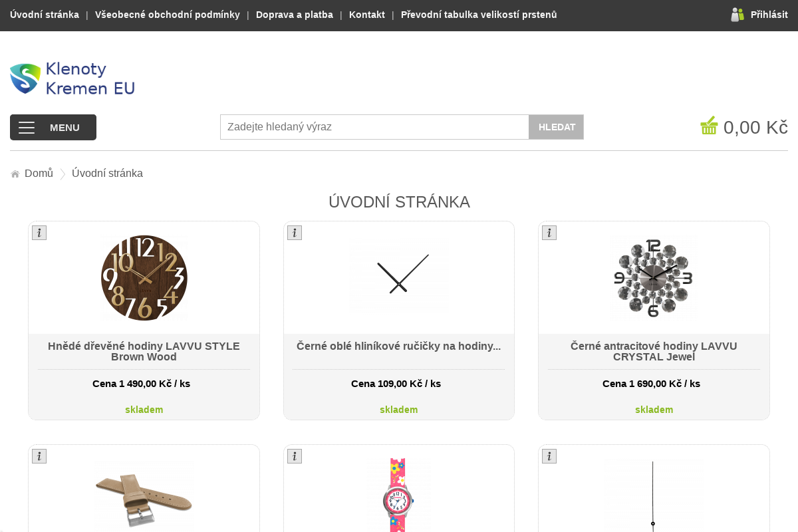Viewport: 798px width, 532px height.
Task: Open info icon on the pink children's watch
Action: pyautogui.click(x=294, y=456)
